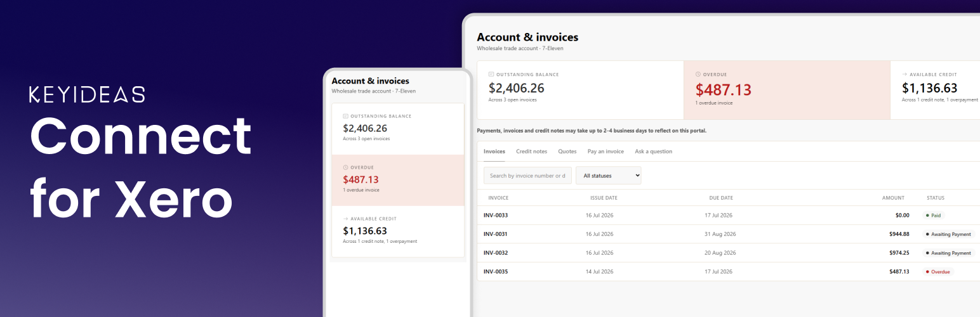Click the desktop Overdue clock icon
The width and height of the screenshot is (980, 317).
698,74
